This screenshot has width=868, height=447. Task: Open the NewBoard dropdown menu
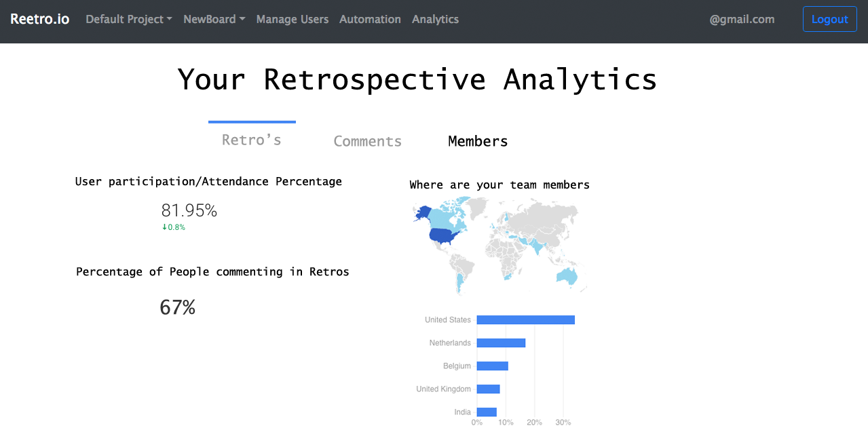point(214,19)
